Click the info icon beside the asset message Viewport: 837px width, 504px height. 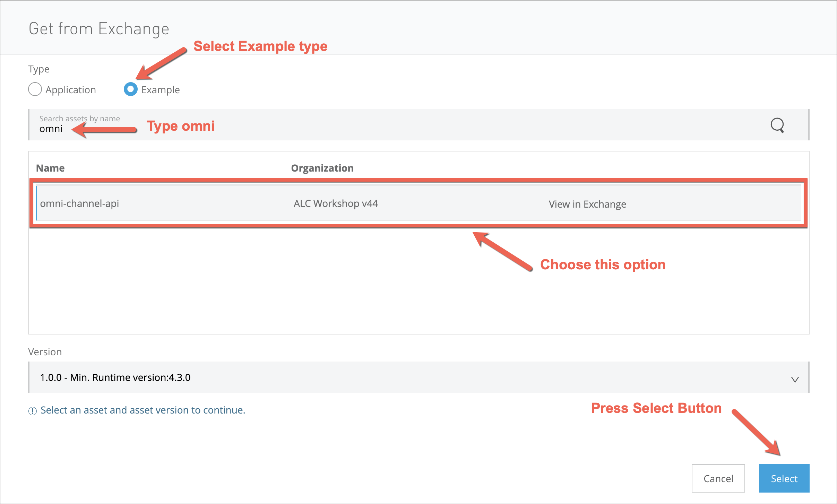33,411
